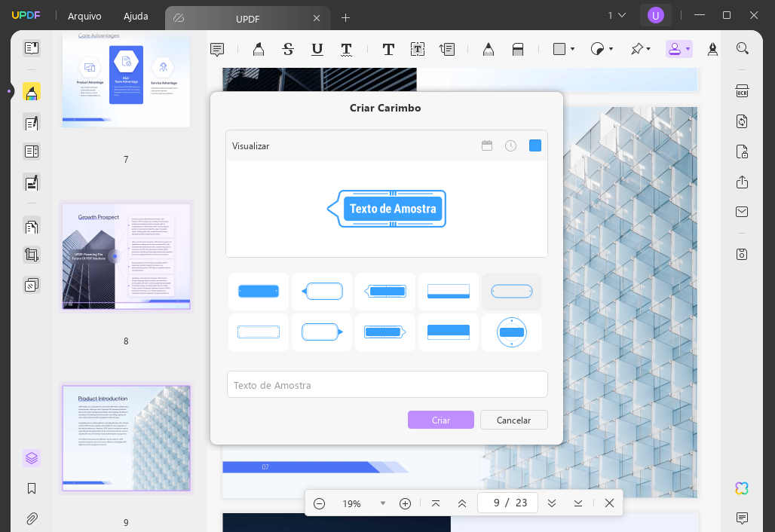Choose the right-pointing outlined stamp style
This screenshot has height=532, width=775.
click(322, 332)
